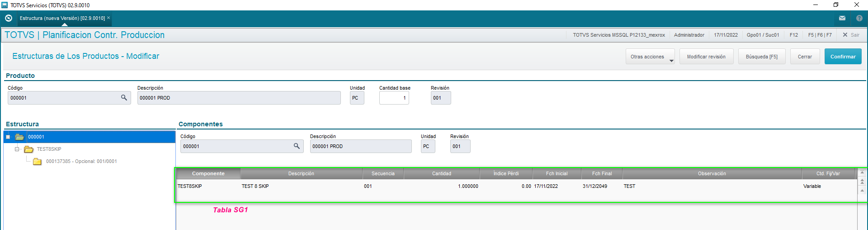Click the 000137385 optional folder icon
This screenshot has height=230, width=868.
[37, 161]
